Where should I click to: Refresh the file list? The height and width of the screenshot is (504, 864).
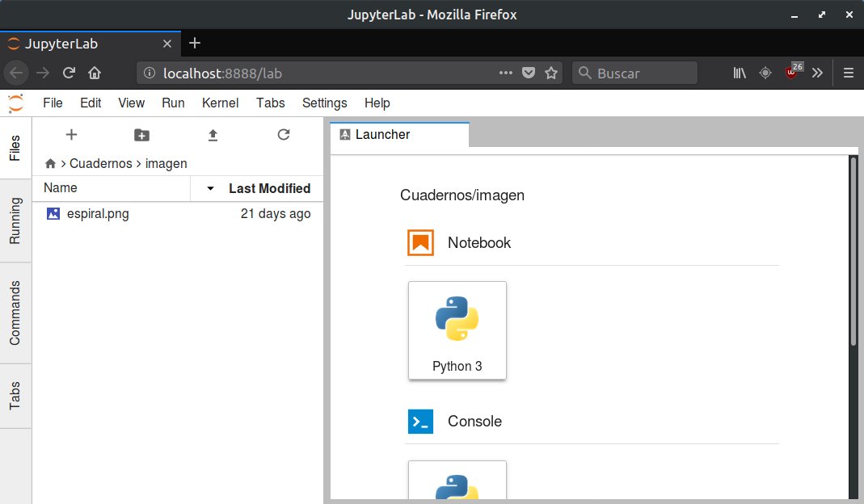tap(283, 135)
